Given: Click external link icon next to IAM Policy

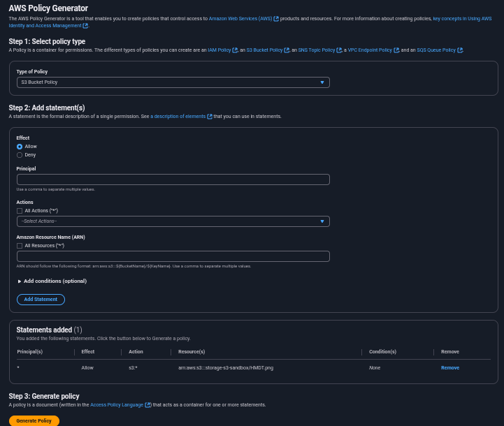Looking at the screenshot, I should 235,50.
